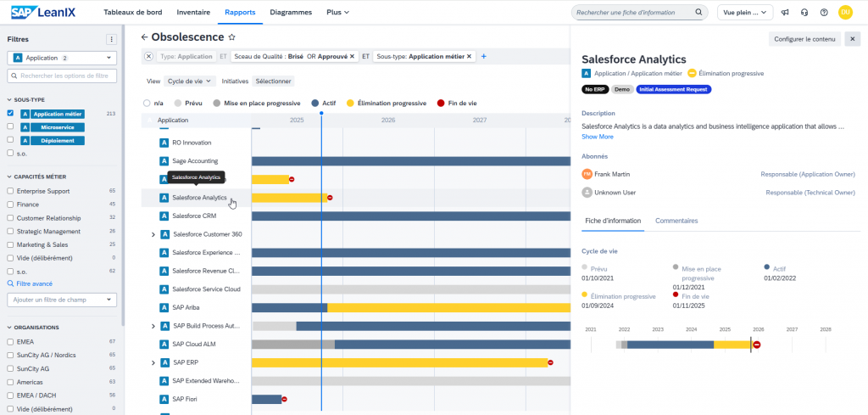Click the announcements megaphone icon
Image resolution: width=868 pixels, height=415 pixels.
pos(786,13)
